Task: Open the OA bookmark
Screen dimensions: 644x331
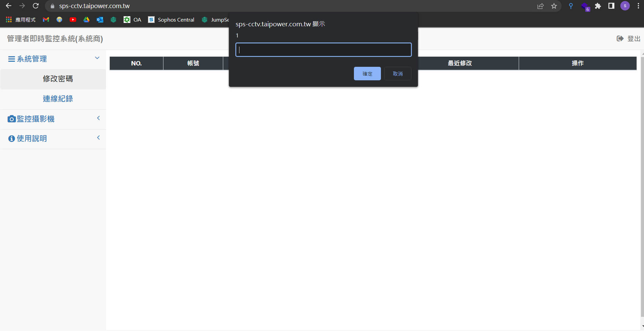Action: tap(132, 20)
